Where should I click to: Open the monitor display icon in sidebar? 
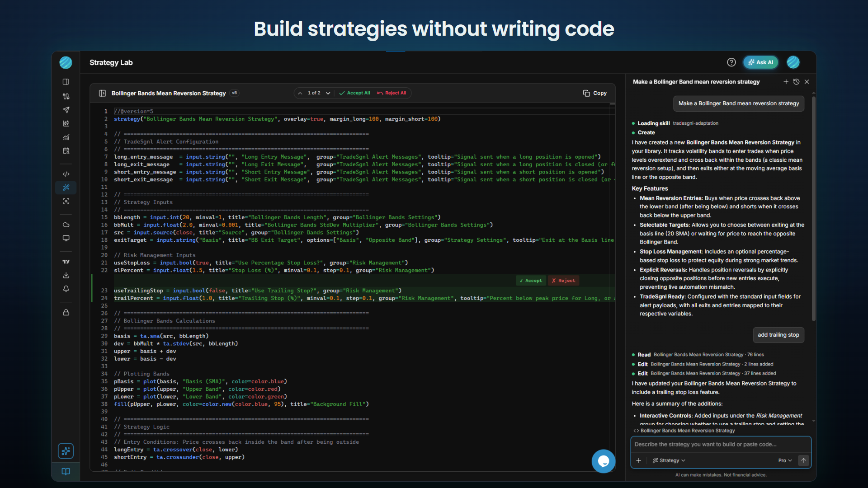[66, 238]
